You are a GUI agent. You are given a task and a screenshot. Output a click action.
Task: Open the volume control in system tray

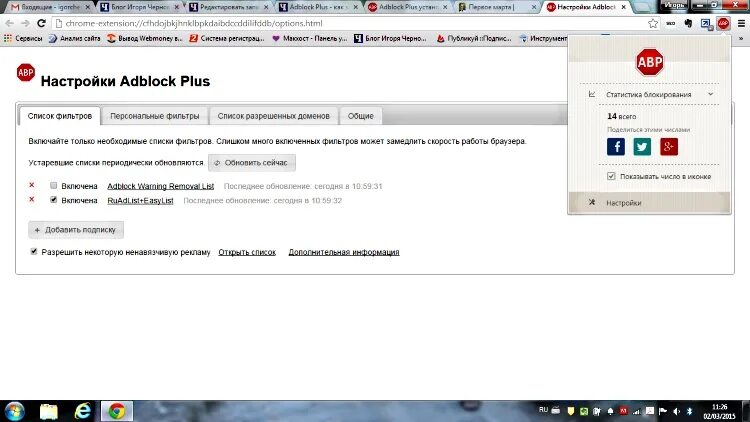(676, 411)
